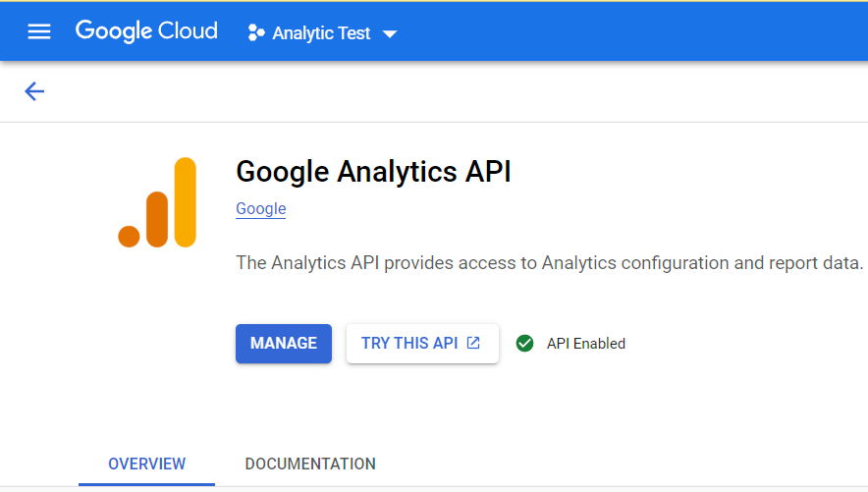Screen dimensions: 868x492
Task: Click the Analytics API description text
Action: [550, 263]
